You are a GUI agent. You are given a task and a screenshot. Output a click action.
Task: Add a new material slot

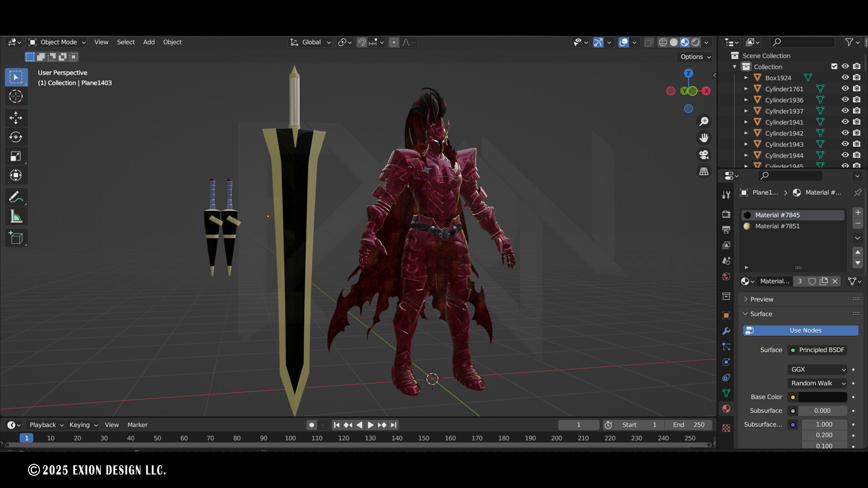858,212
